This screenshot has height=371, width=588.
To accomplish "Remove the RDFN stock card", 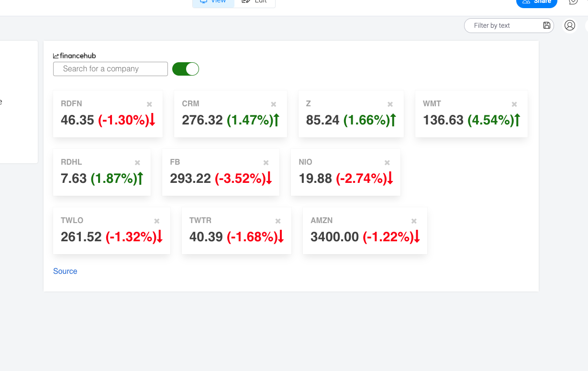I will click(149, 104).
